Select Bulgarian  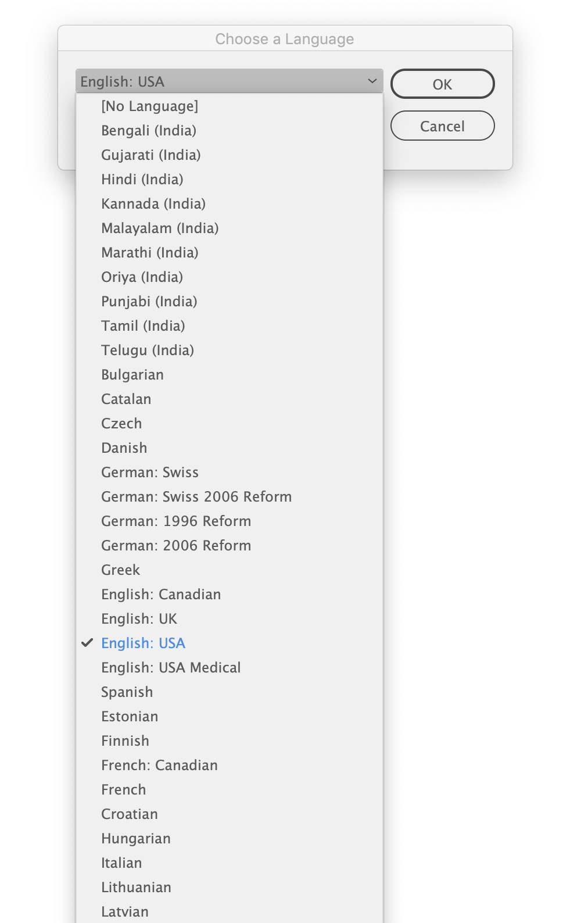point(132,374)
